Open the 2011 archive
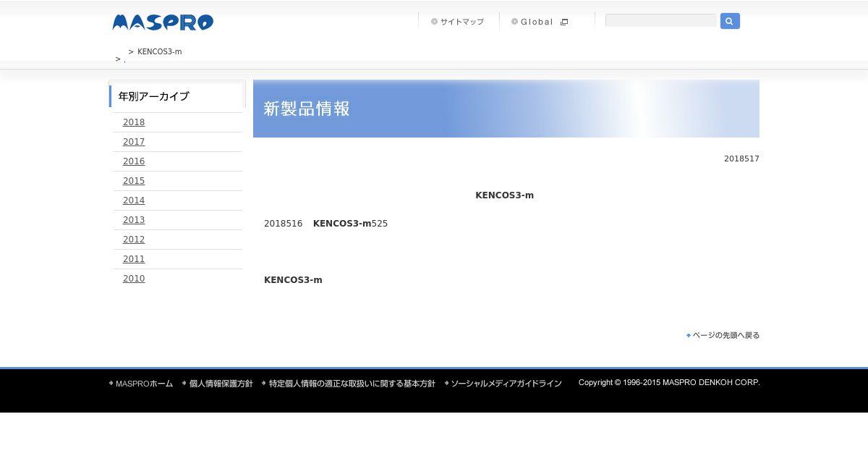Screen dimensions: 868x456 (x=134, y=259)
